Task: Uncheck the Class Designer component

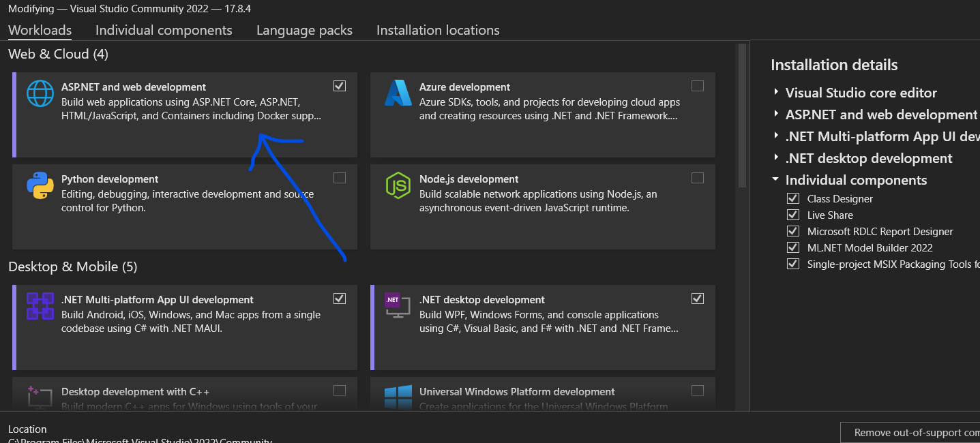Action: coord(792,198)
